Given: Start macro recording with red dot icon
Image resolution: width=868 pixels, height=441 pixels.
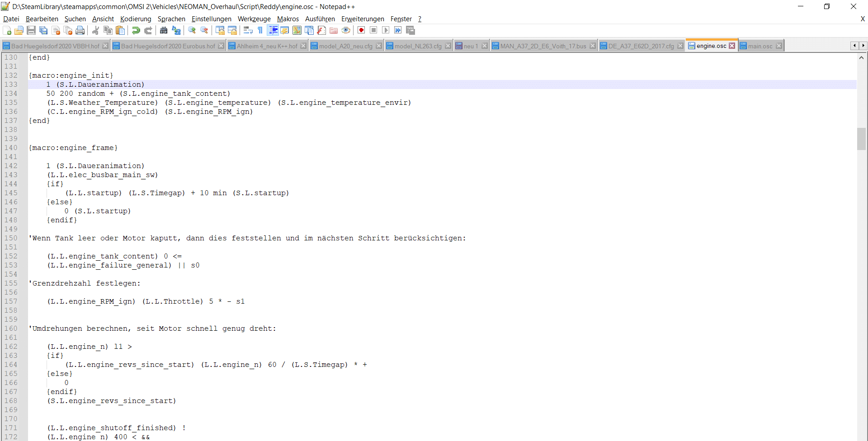Looking at the screenshot, I should 361,30.
